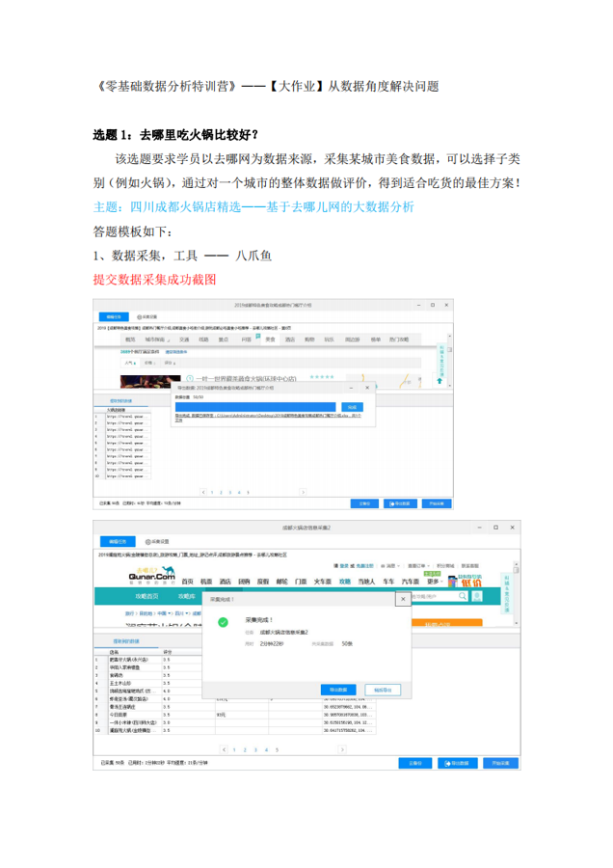
Task: Click red text 提交数据采集成功截图
Action: 154,280
